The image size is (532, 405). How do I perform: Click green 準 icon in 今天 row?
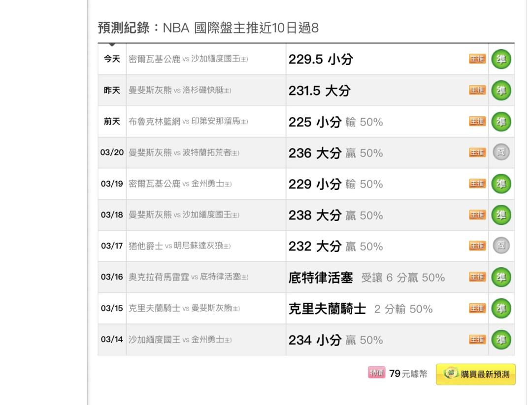(x=502, y=59)
